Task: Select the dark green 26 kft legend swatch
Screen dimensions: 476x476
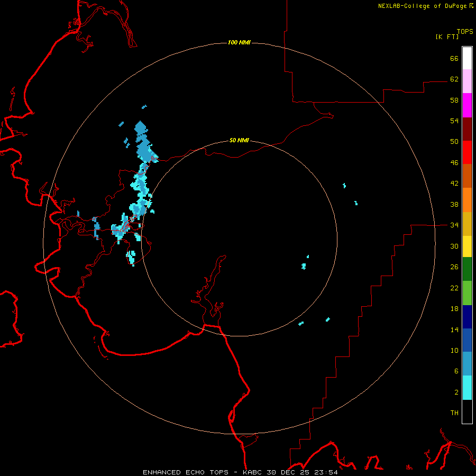Action: click(x=467, y=269)
